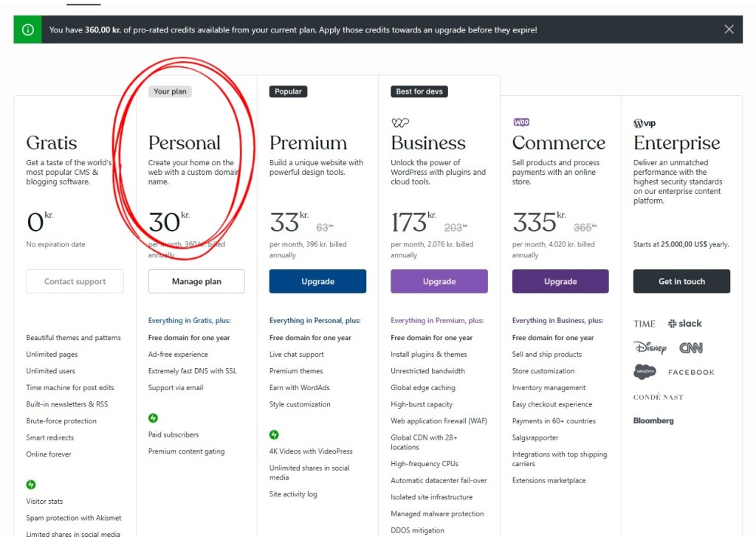The image size is (756, 537).
Task: Click the WordPress VIP logo above Enterprise
Action: [x=645, y=123]
